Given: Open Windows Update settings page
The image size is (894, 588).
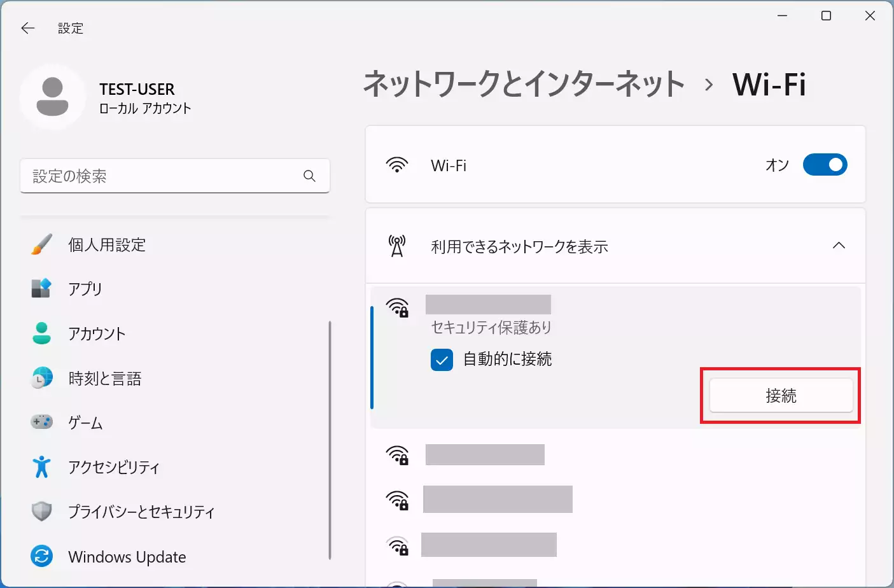Looking at the screenshot, I should 175,557.
